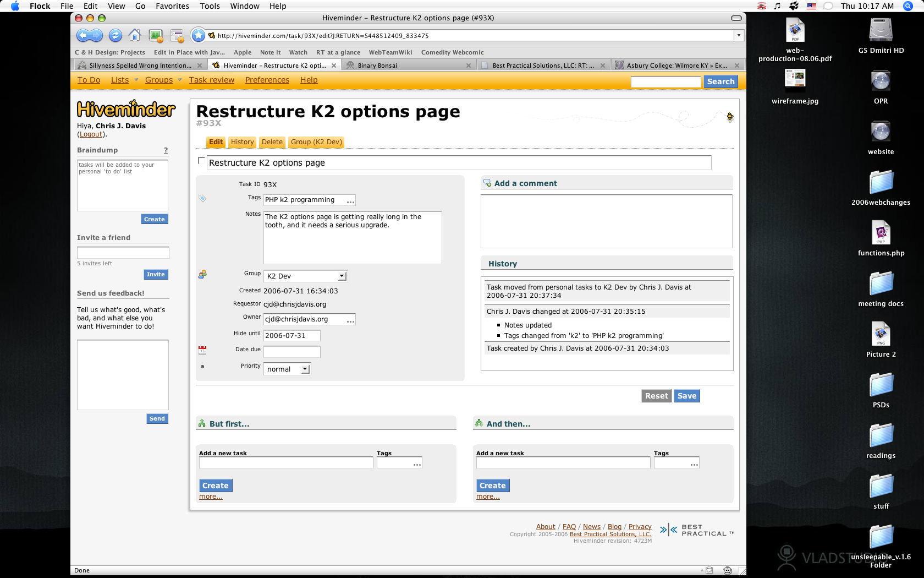Open the US flag input menu
Viewport: 924px width, 578px height.
[812, 6]
